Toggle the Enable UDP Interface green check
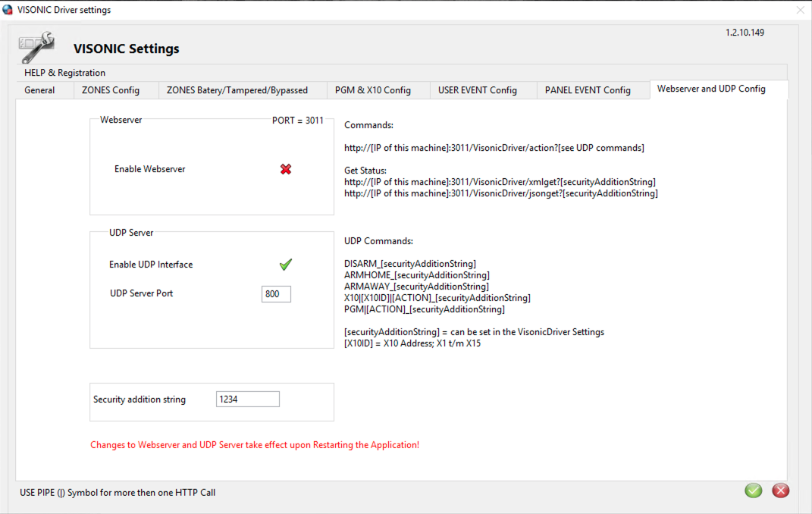Screen dimensions: 812x514 tap(286, 265)
